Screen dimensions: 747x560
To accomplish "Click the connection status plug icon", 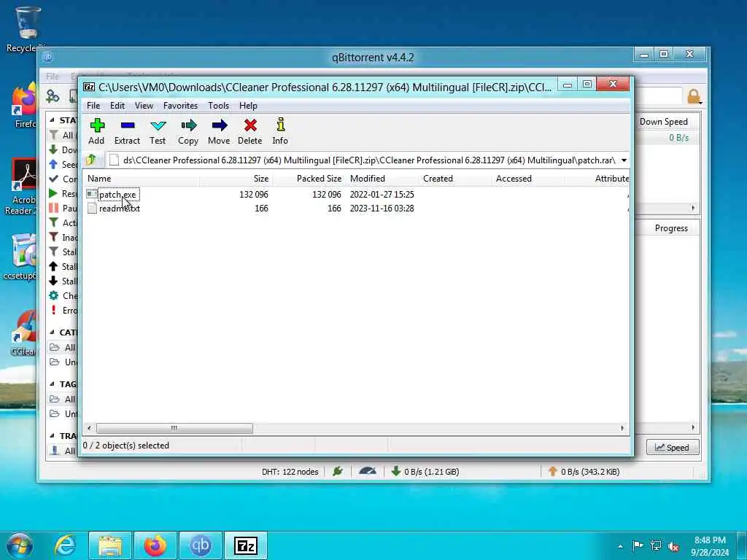I will click(x=338, y=472).
